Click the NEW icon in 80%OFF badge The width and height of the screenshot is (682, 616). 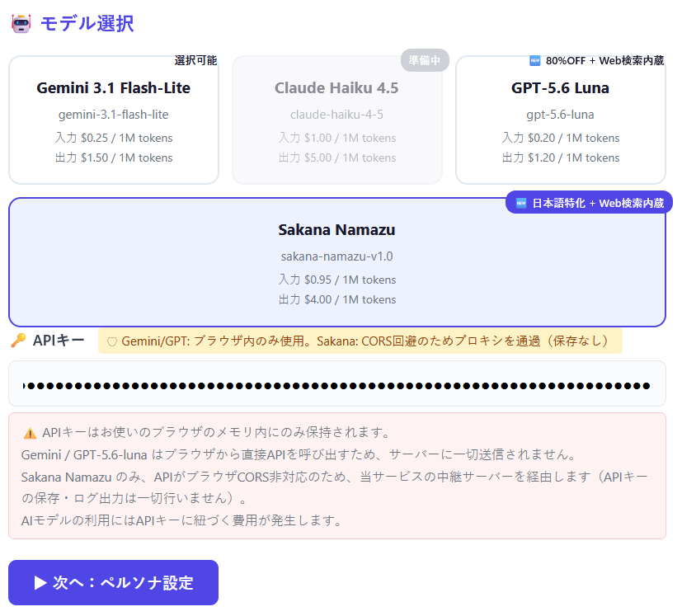click(534, 60)
